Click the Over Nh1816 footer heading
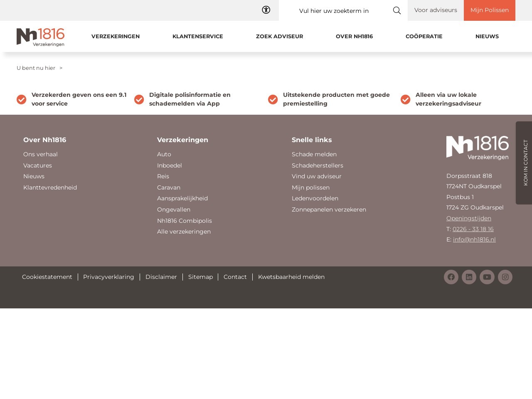The width and height of the screenshot is (532, 399). (45, 140)
